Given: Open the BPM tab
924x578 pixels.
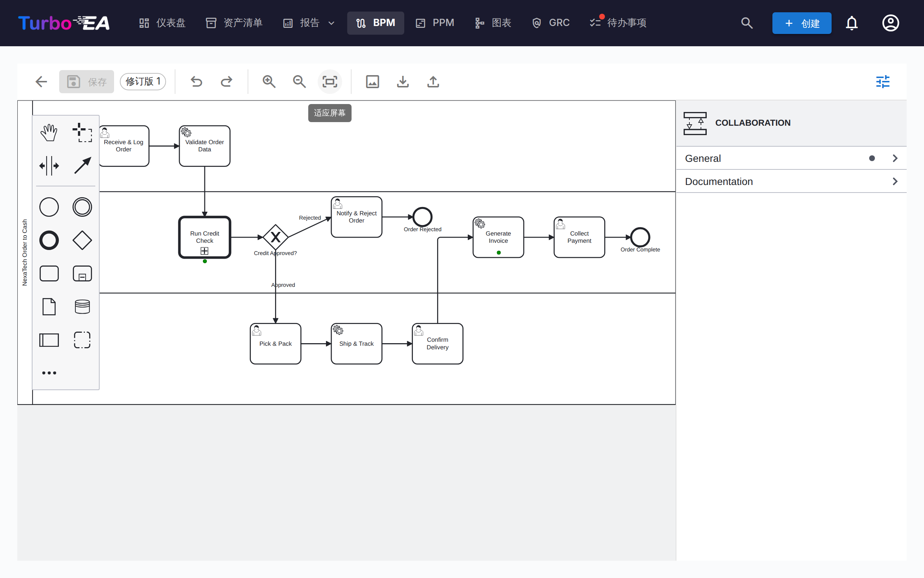Looking at the screenshot, I should 376,23.
